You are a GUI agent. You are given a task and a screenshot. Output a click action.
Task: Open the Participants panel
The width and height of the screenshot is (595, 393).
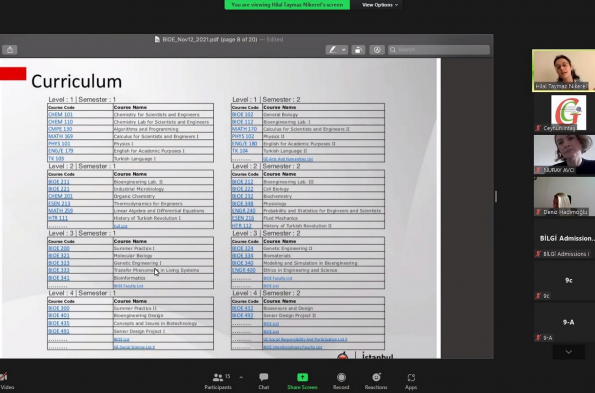218,381
